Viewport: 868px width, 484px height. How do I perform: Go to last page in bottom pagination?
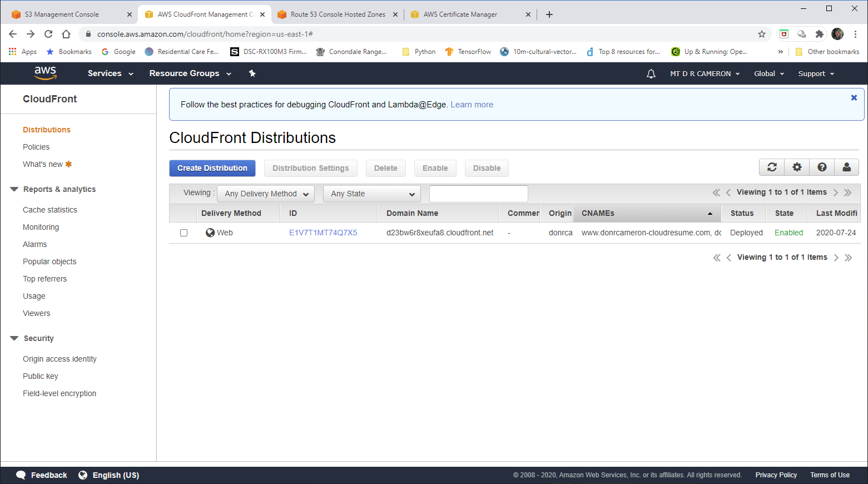click(x=849, y=258)
